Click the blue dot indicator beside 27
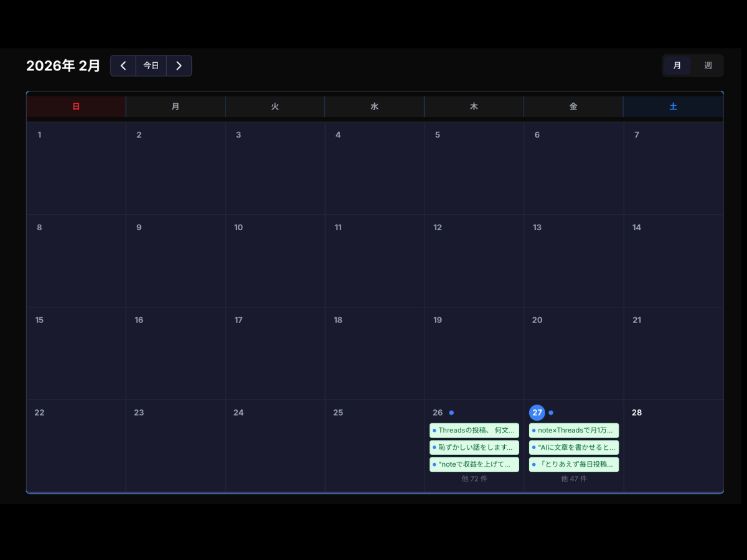 [x=551, y=413]
